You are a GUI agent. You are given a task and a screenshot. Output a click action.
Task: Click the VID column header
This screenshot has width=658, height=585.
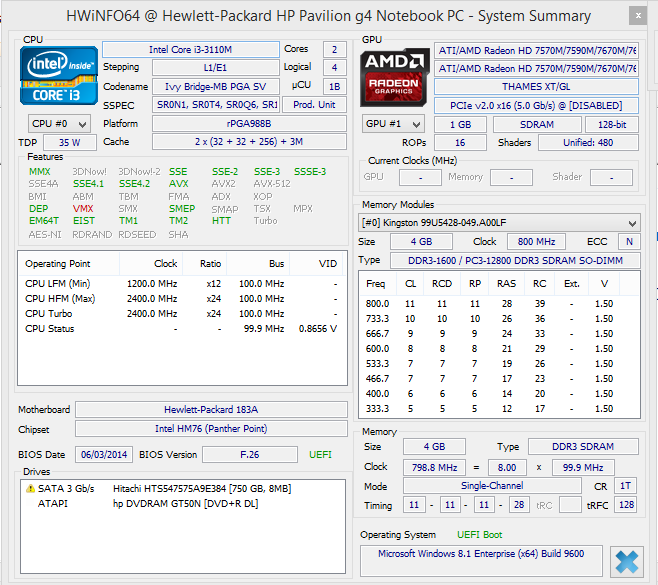tap(316, 264)
